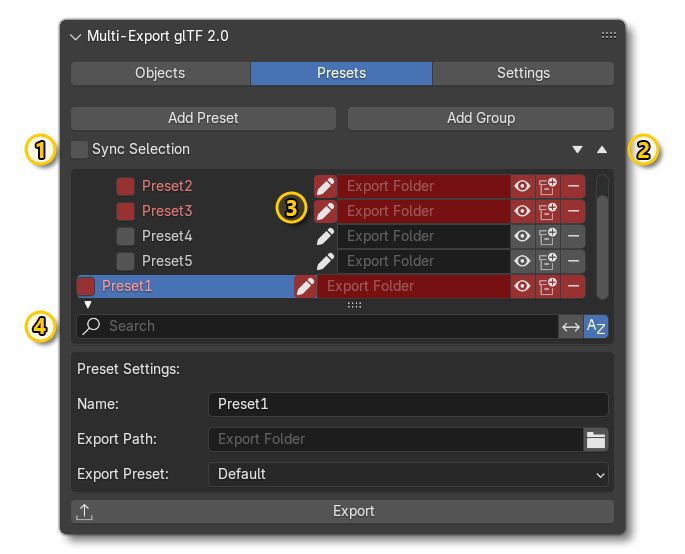The image size is (685, 554).
Task: Toggle the Preset4 checkbox
Action: point(125,236)
